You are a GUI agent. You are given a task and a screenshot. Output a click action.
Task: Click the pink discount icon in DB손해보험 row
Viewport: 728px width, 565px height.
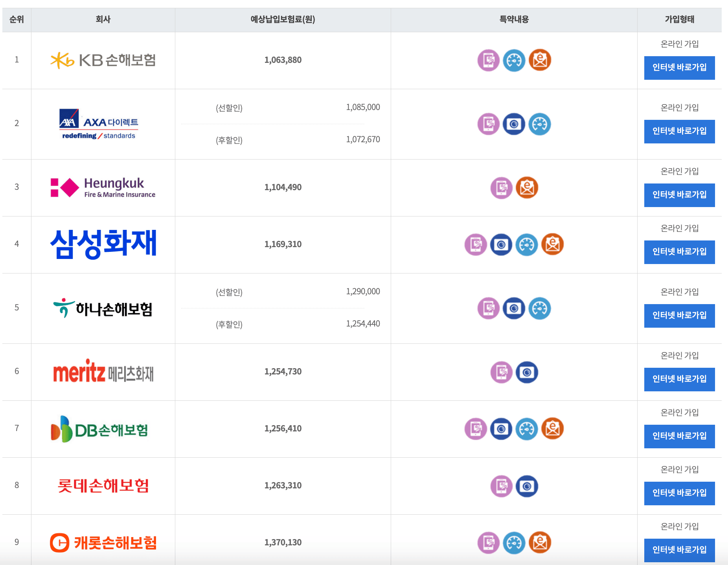point(476,429)
